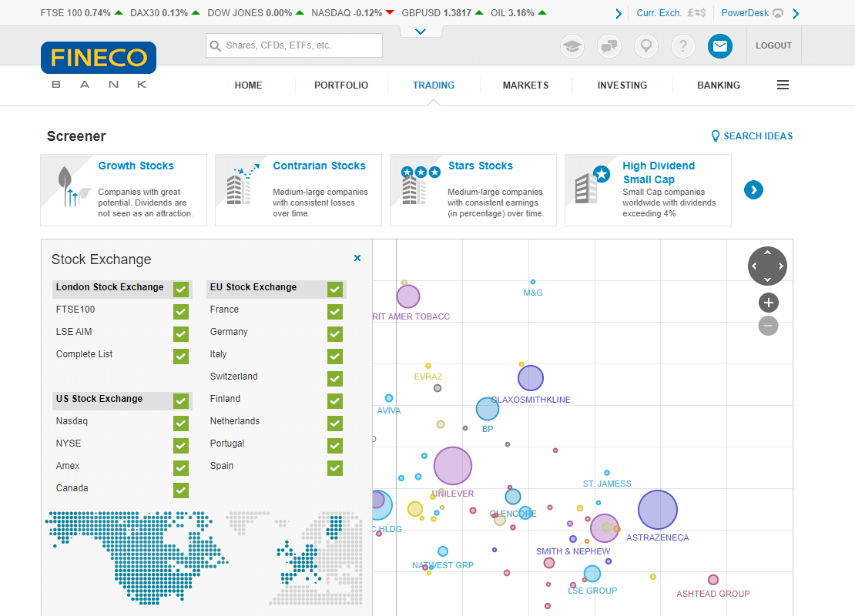Close the Stock Exchange panel
The width and height of the screenshot is (855, 616).
pyautogui.click(x=357, y=258)
